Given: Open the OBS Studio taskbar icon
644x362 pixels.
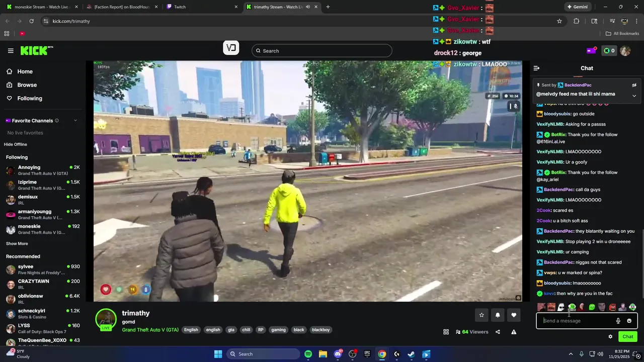Looking at the screenshot, I should click(x=352, y=354).
